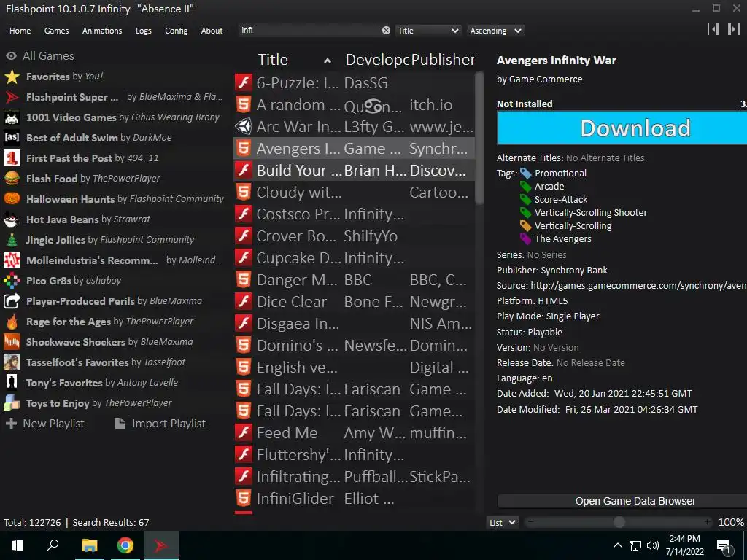Toggle the Title column sort arrow
Image resolution: width=747 pixels, height=560 pixels.
click(328, 61)
